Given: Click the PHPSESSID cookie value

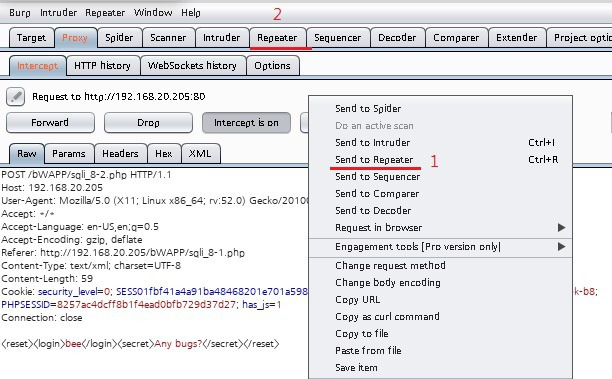Looking at the screenshot, I should click(146, 304).
